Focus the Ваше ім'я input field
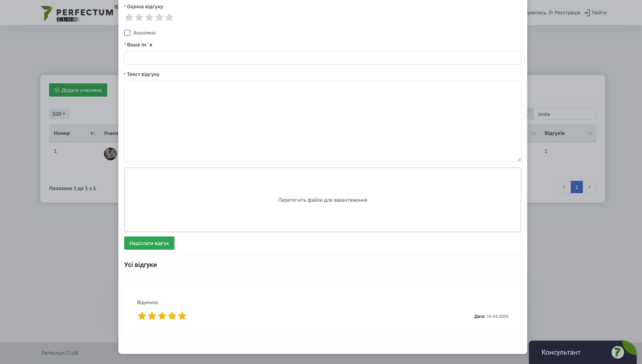Viewport: 642px width, 364px height. click(x=323, y=58)
